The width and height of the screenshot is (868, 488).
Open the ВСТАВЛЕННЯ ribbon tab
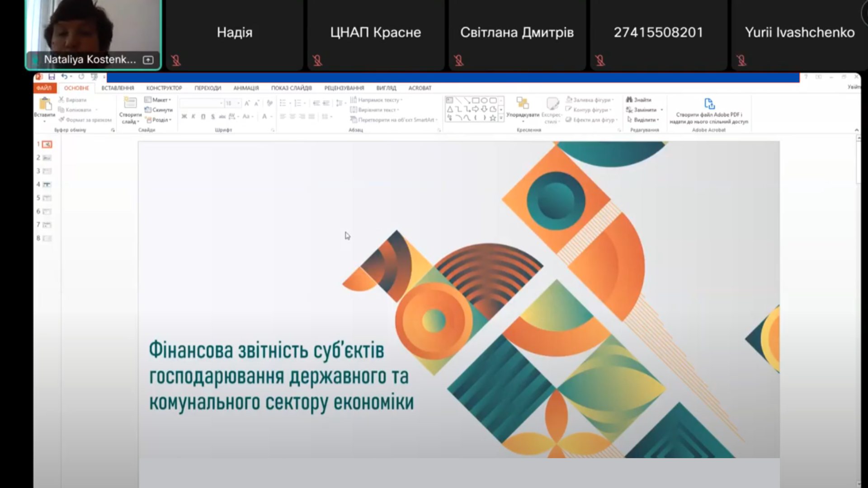(x=118, y=88)
